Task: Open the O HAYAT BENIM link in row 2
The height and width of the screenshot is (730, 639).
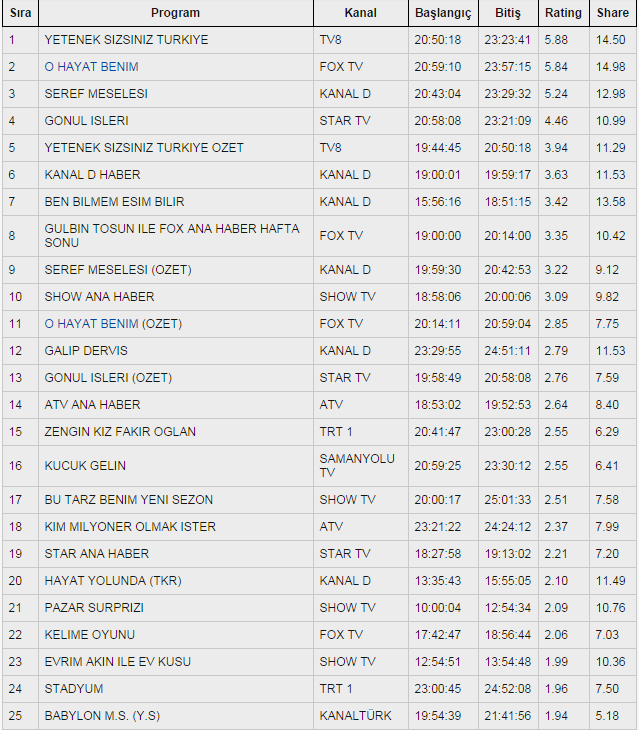Action: pyautogui.click(x=91, y=67)
